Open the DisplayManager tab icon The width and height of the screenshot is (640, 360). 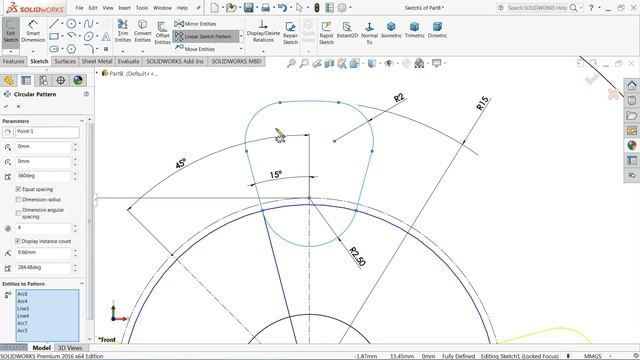click(78, 80)
